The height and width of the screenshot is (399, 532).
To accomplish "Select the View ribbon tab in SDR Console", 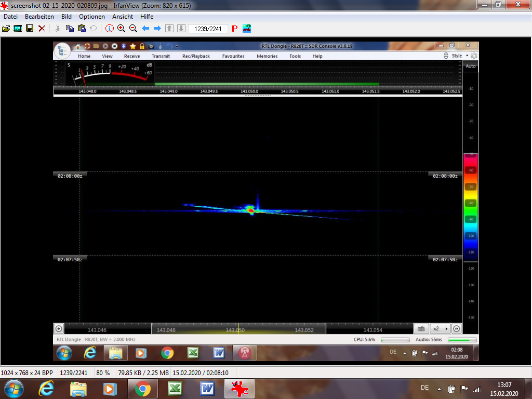I will coord(107,56).
